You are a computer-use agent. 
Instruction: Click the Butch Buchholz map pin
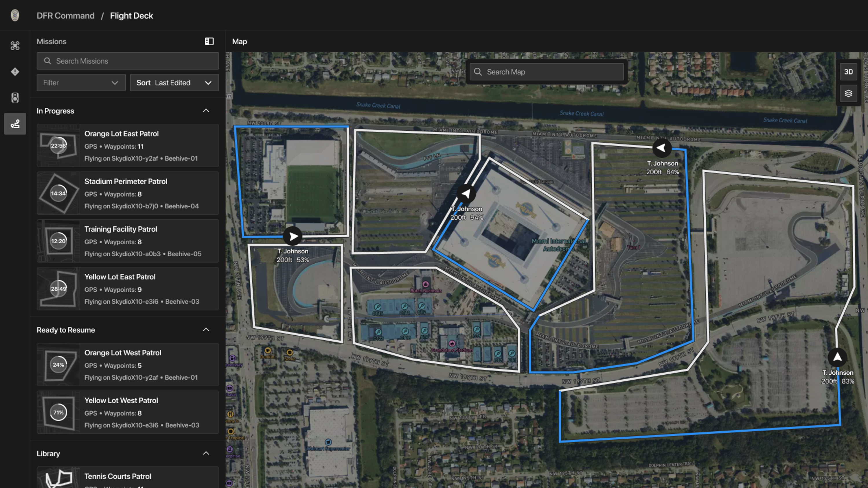pyautogui.click(x=426, y=284)
